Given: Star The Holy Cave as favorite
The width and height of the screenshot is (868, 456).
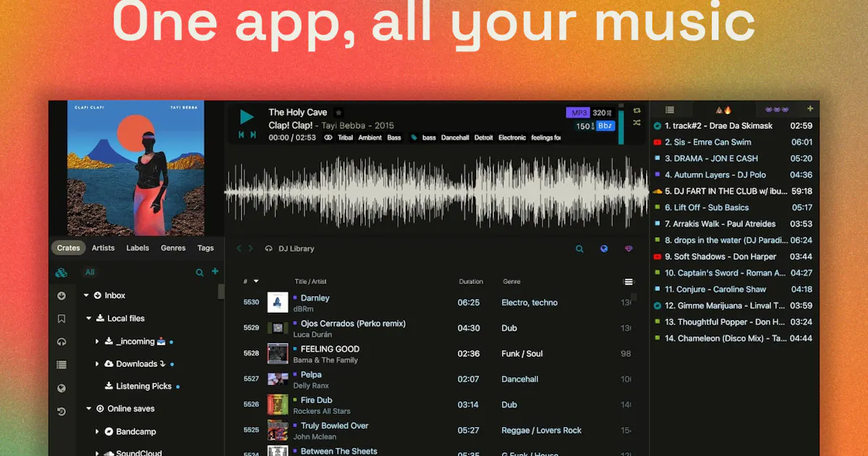Looking at the screenshot, I should click(339, 112).
